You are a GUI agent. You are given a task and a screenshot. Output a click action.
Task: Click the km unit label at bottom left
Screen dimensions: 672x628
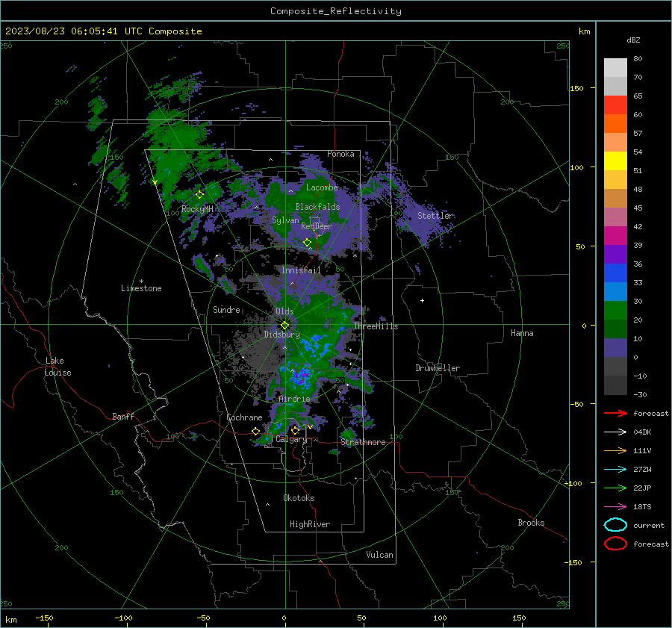click(10, 620)
